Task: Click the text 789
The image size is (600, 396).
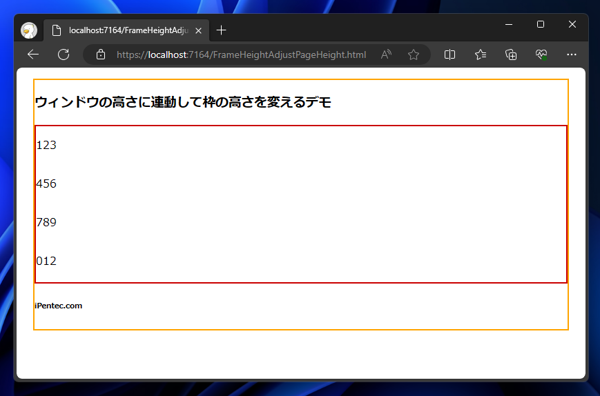Action: click(x=46, y=222)
